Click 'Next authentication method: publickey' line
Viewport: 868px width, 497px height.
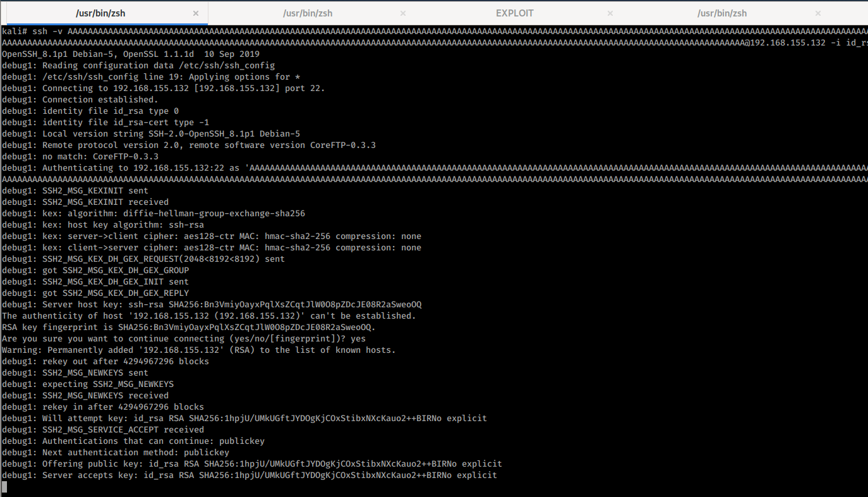116,452
